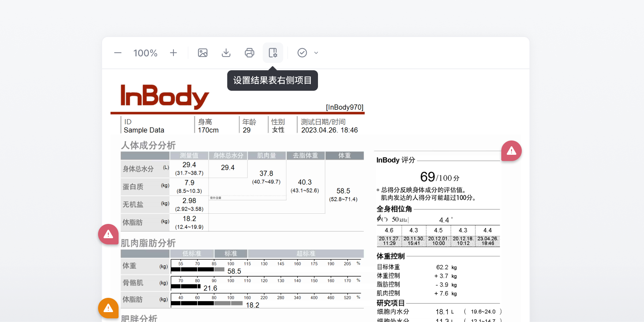The width and height of the screenshot is (644, 322).
Task: Click the height value 170cm
Action: 208,130
